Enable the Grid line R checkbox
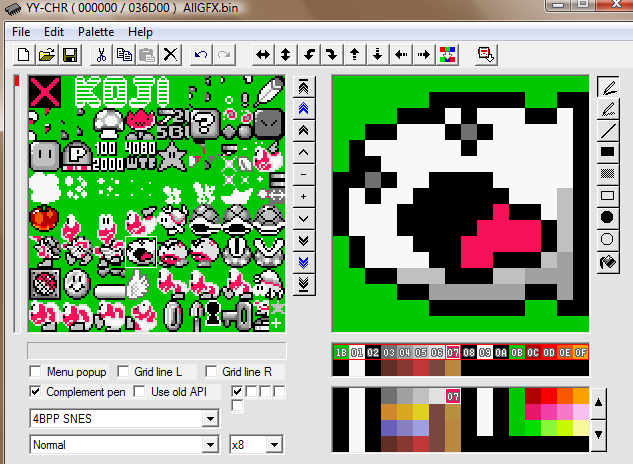Screen dimensions: 633x464 [x=211, y=371]
